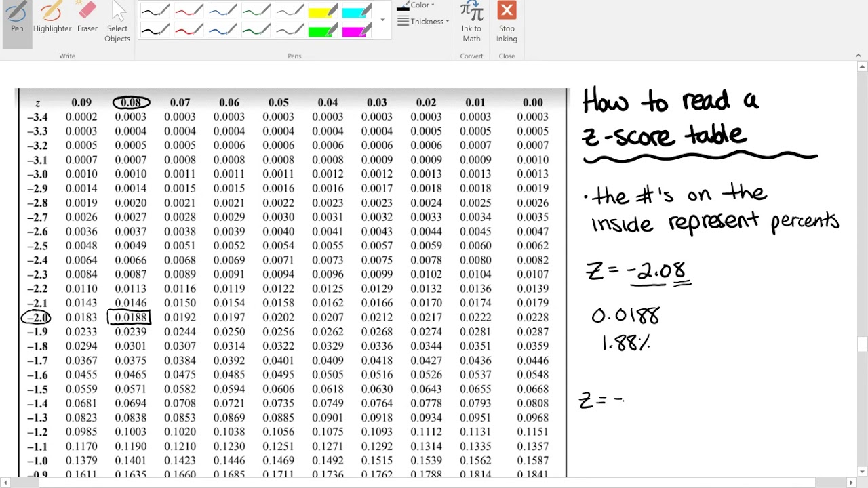Click the vertical scrollbar down arrow
The width and height of the screenshot is (868, 488).
(x=862, y=472)
